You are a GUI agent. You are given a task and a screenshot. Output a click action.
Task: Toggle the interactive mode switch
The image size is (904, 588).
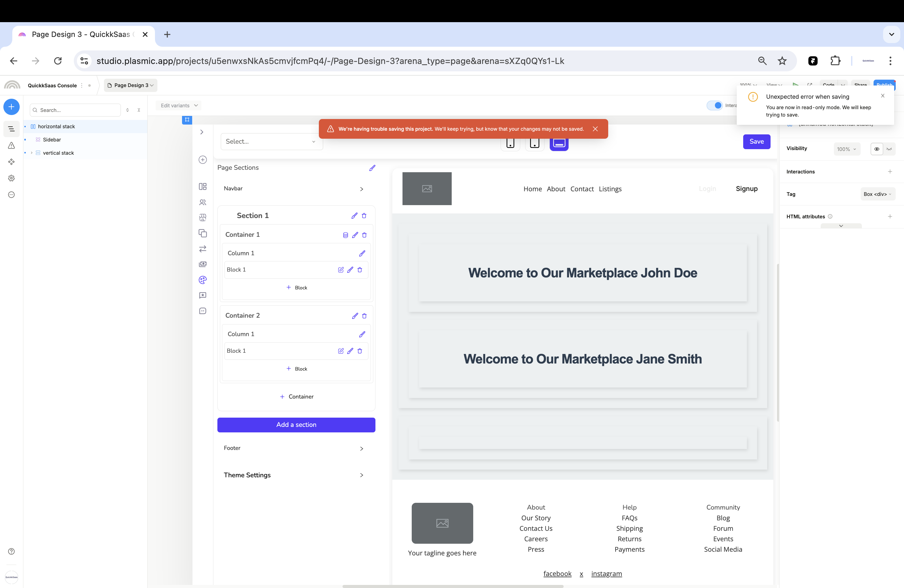pos(715,105)
